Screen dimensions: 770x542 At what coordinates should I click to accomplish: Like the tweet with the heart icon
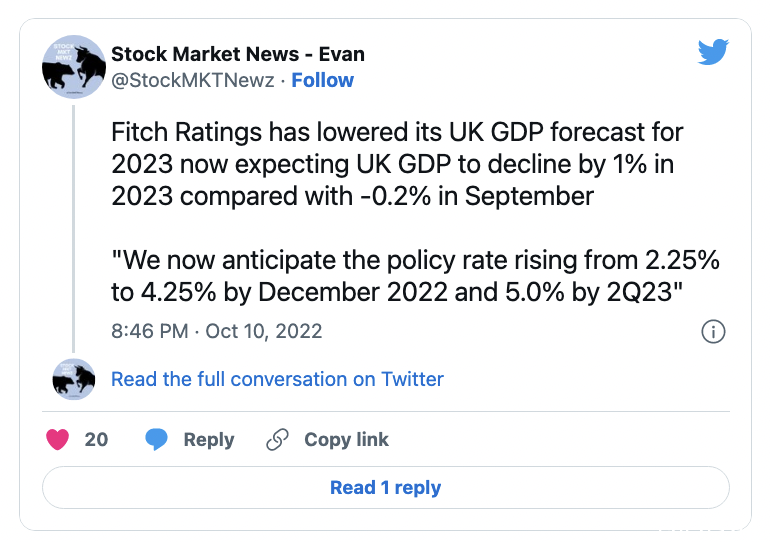[x=57, y=439]
